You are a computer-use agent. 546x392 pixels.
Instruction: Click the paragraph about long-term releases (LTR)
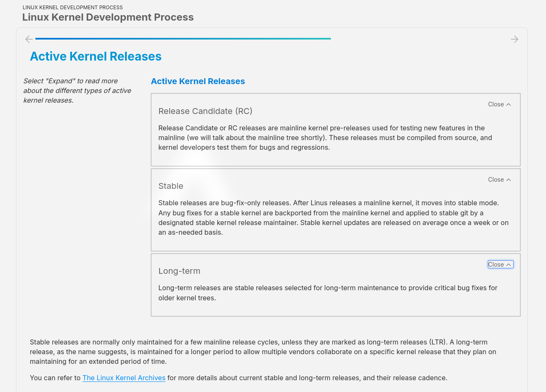click(x=263, y=352)
